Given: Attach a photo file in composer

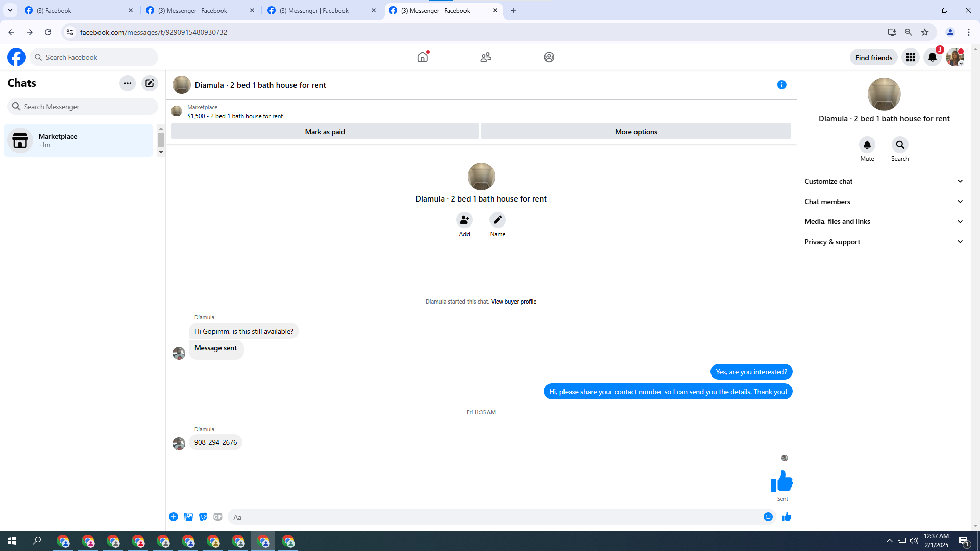Looking at the screenshot, I should [188, 517].
